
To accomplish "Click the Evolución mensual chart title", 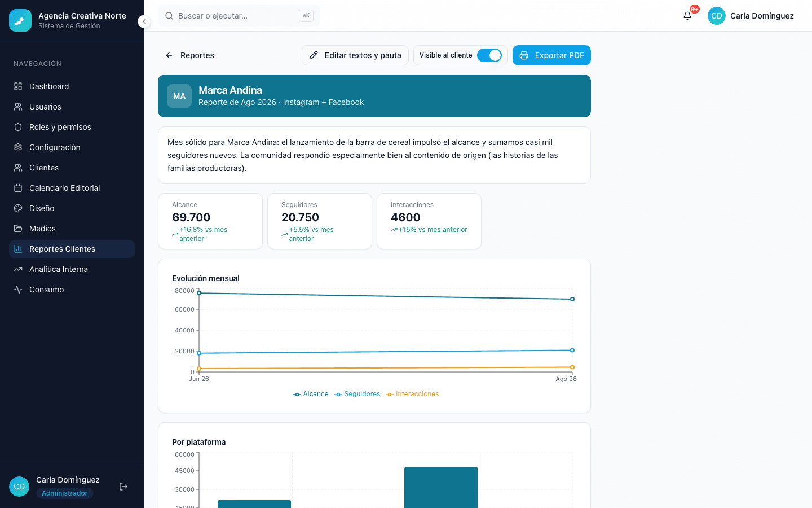I will [206, 278].
